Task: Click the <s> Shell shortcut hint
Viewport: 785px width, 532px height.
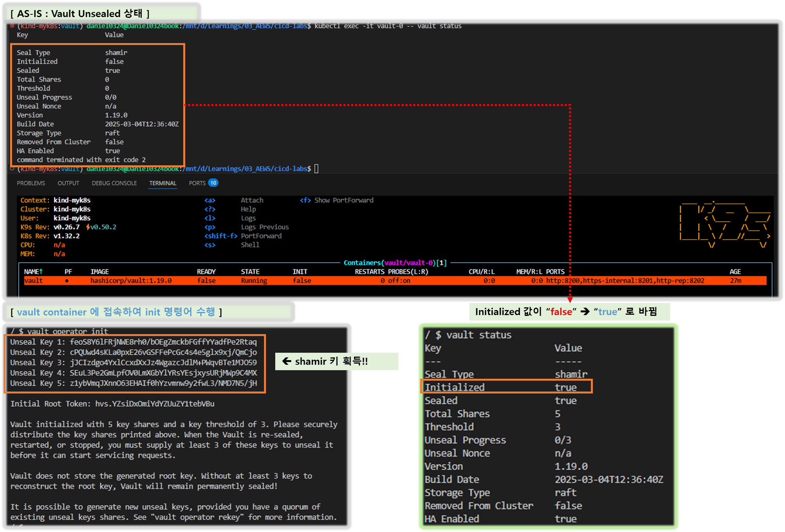Action: point(232,245)
